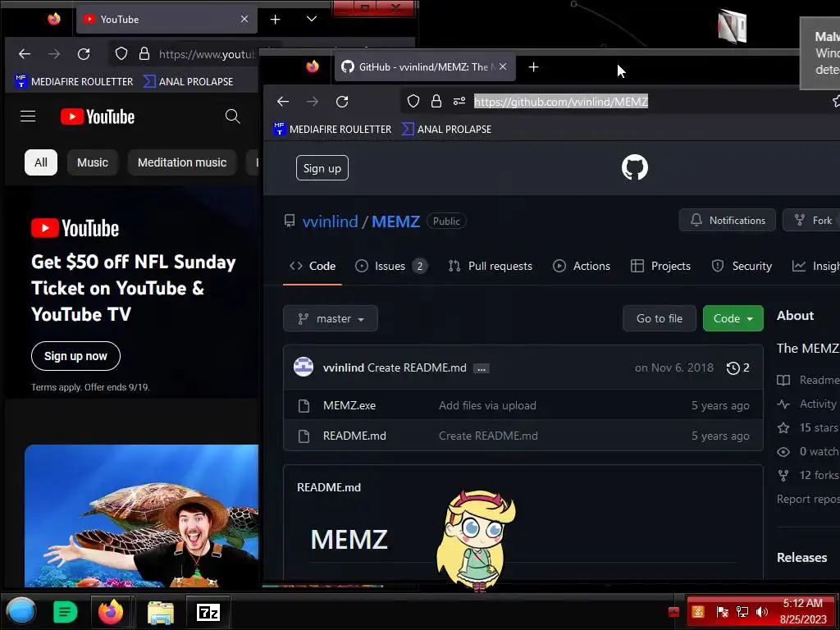Click Firefox taskbar icon

(111, 612)
